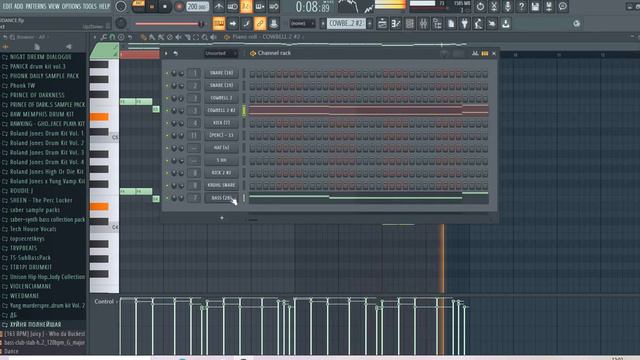640x360 pixels.
Task: Click the download content library icon
Action: pyautogui.click(x=506, y=24)
